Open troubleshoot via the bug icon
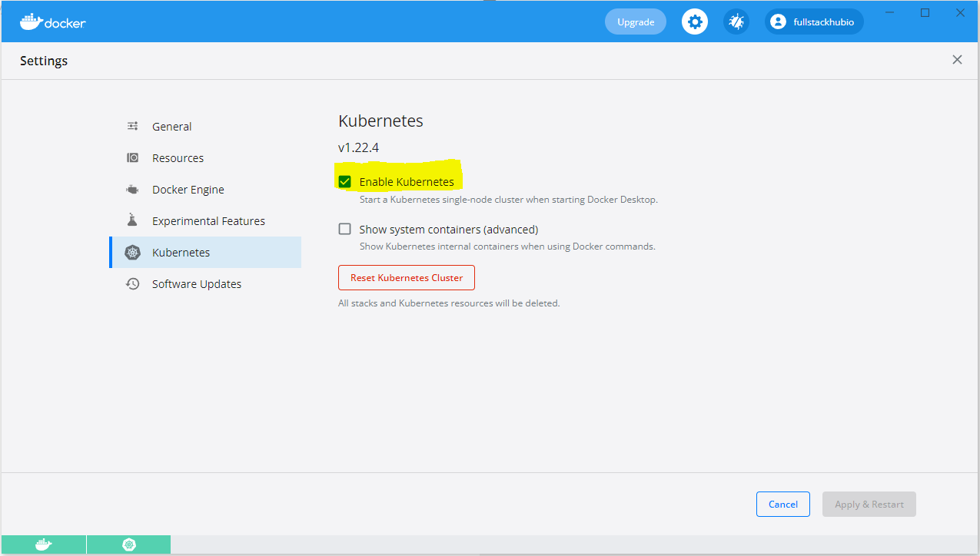The height and width of the screenshot is (556, 980). [736, 22]
